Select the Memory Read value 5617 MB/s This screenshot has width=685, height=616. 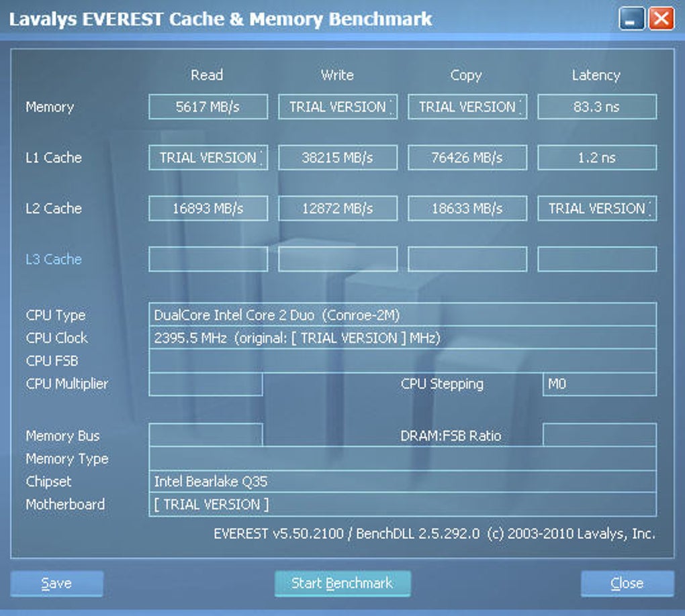coord(208,107)
